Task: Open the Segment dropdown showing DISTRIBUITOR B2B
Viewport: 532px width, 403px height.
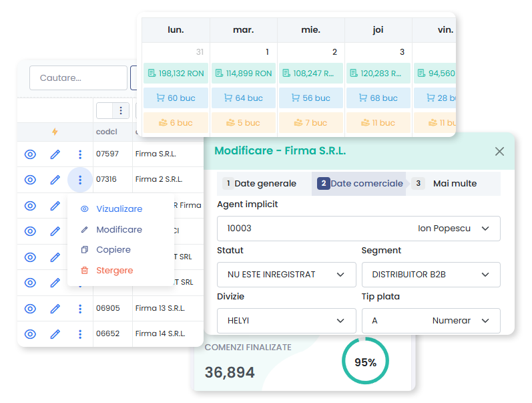Action: coord(485,275)
